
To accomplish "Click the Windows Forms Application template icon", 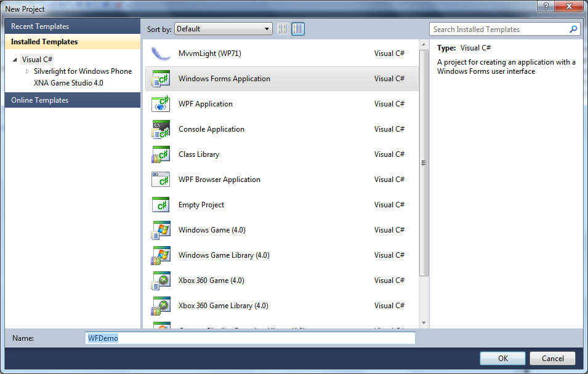I will pos(161,79).
